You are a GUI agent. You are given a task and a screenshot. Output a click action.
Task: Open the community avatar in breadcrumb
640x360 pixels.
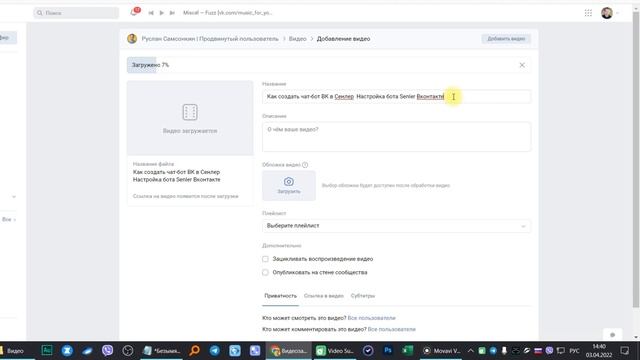(x=132, y=39)
